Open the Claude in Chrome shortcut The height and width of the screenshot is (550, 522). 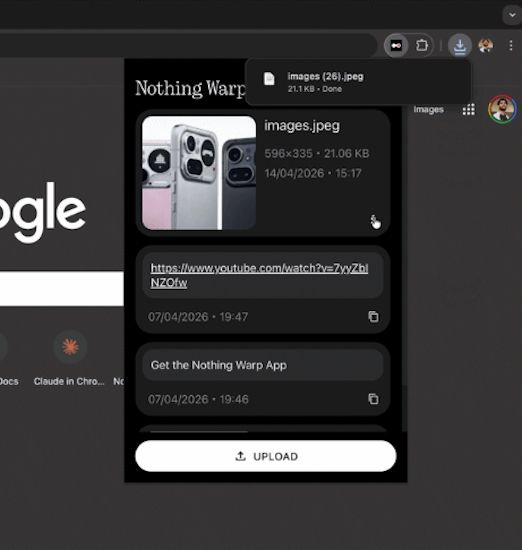tap(70, 358)
